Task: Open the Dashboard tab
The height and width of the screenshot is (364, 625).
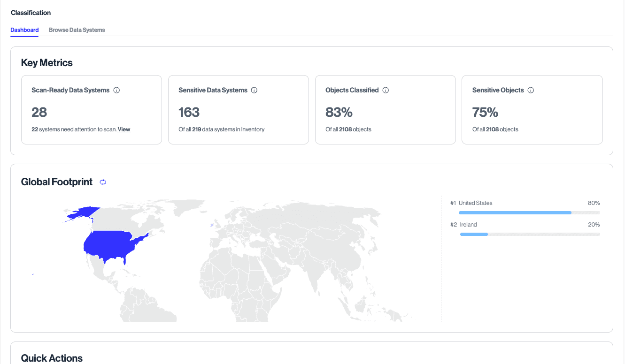Action: coord(24,30)
